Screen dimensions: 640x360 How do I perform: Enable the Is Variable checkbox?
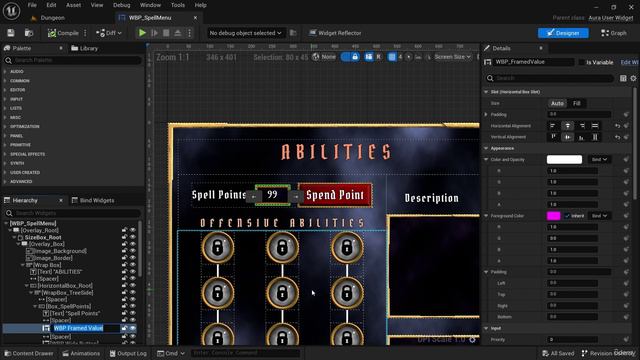click(581, 62)
